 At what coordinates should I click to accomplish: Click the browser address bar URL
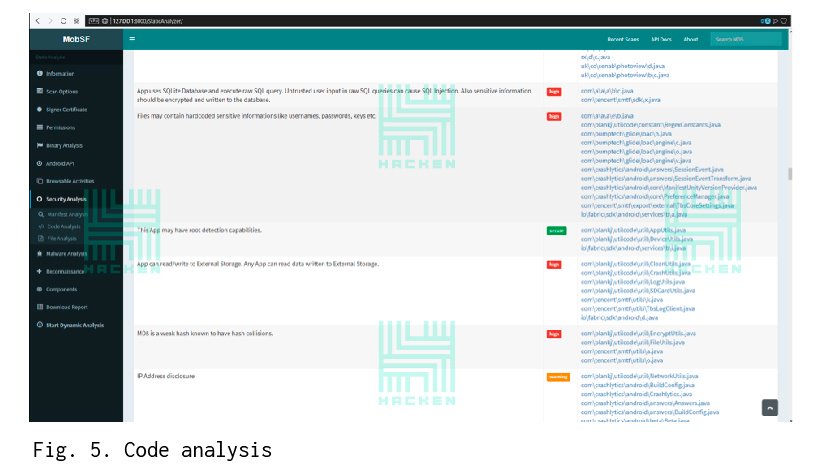(147, 21)
